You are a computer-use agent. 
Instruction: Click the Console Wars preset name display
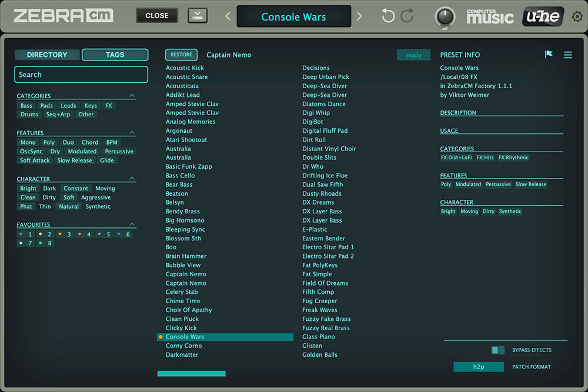[x=293, y=16]
